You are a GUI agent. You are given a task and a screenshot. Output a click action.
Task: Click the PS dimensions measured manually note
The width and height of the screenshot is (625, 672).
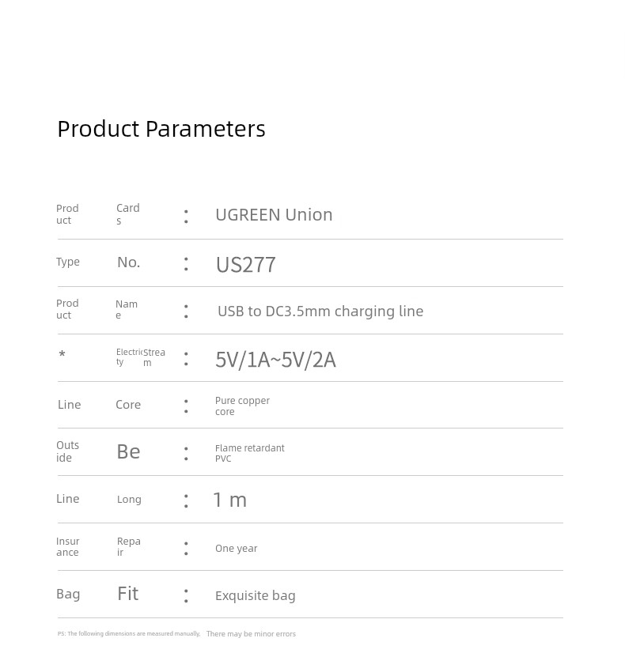click(129, 633)
